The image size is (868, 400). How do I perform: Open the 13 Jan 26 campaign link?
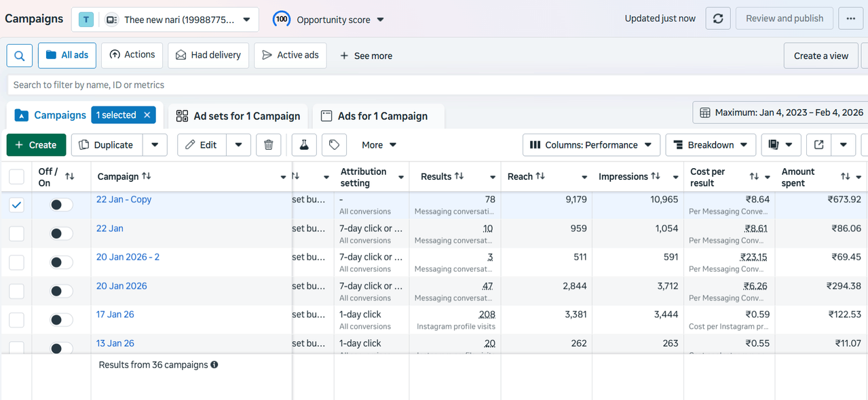click(115, 343)
